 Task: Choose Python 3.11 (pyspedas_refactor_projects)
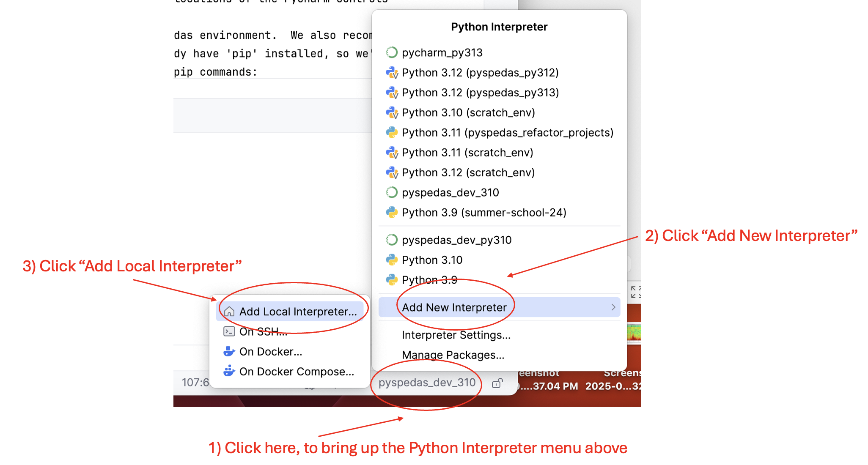[x=499, y=133]
